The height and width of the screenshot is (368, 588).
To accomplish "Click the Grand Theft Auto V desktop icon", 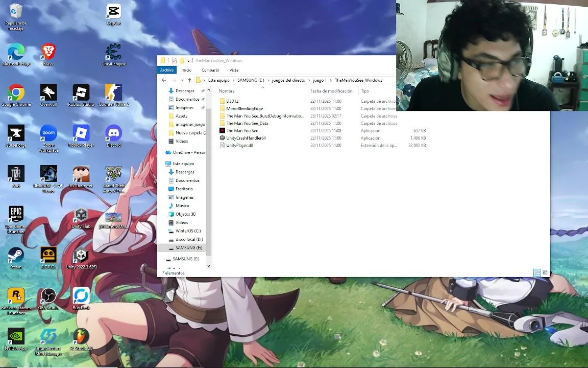I will click(114, 179).
